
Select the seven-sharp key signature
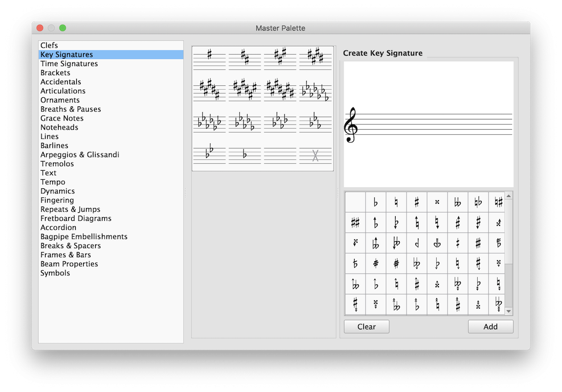tap(280, 90)
